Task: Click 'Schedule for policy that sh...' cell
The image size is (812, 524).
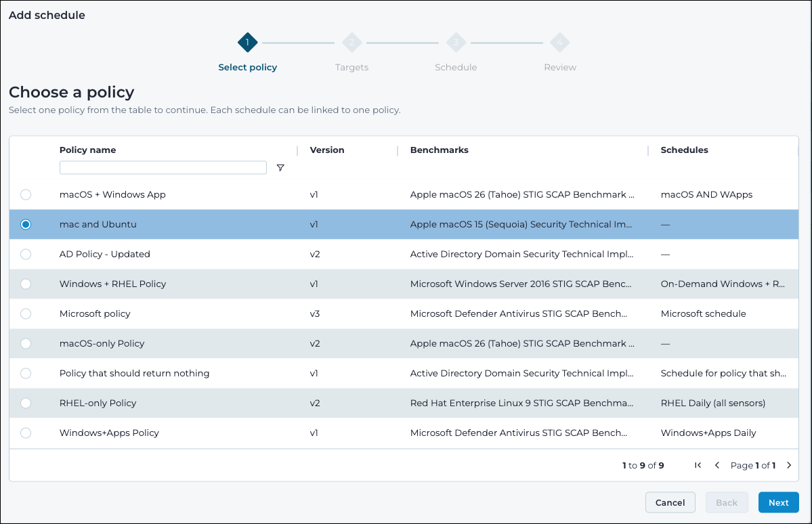Action: click(723, 373)
